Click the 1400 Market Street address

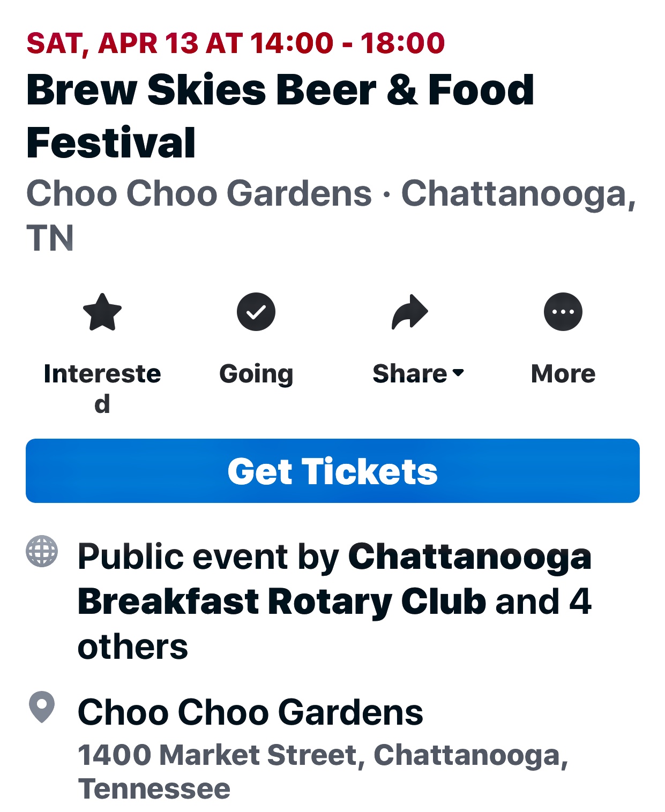[x=323, y=755]
